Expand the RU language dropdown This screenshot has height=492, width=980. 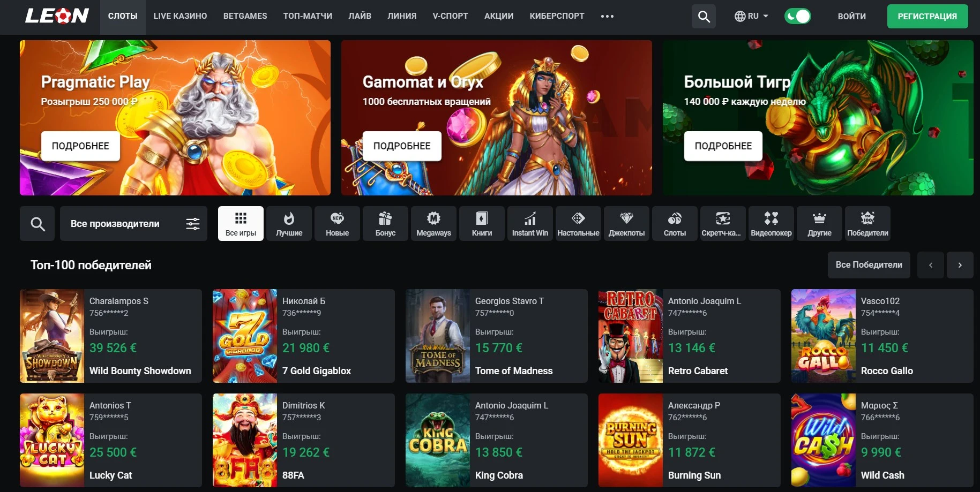pos(751,17)
